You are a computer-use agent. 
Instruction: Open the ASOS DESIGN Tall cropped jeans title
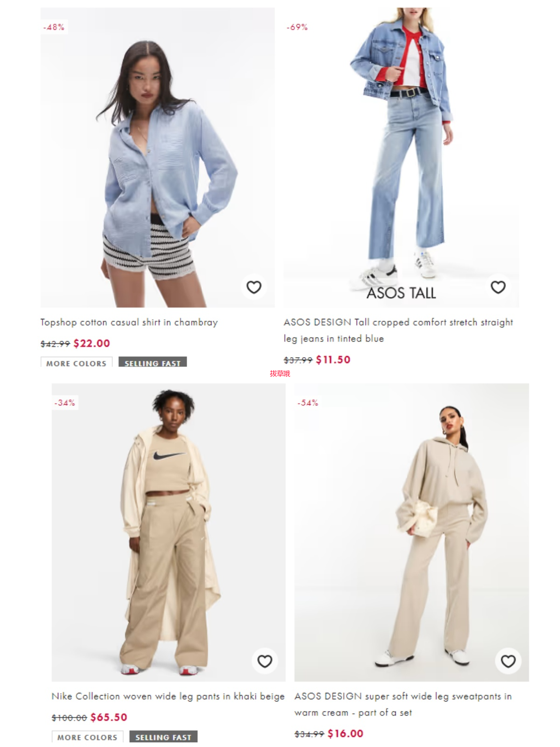point(398,330)
